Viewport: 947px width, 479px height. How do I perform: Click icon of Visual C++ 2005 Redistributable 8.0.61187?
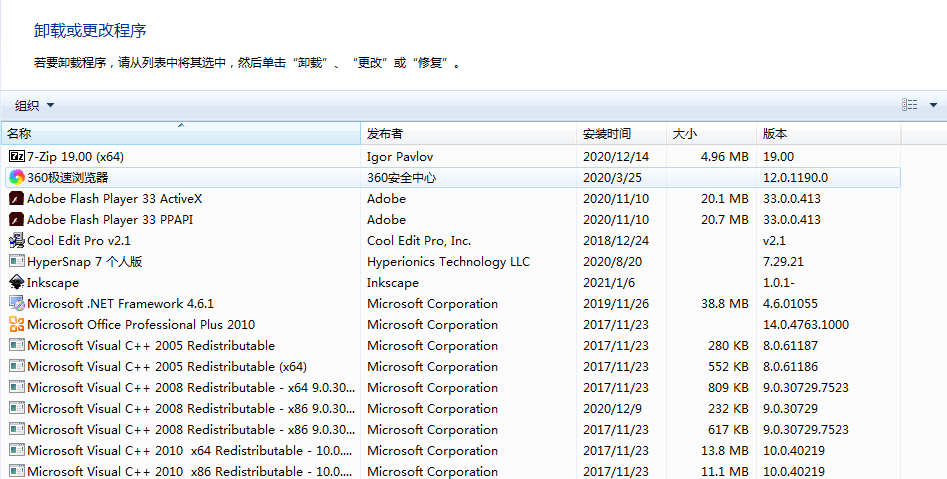(x=17, y=346)
